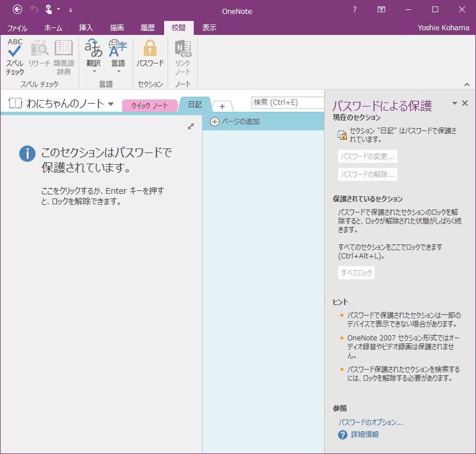The image size is (476, 454).
Task: Close the パスワードによる保護 pane
Action: click(x=465, y=103)
